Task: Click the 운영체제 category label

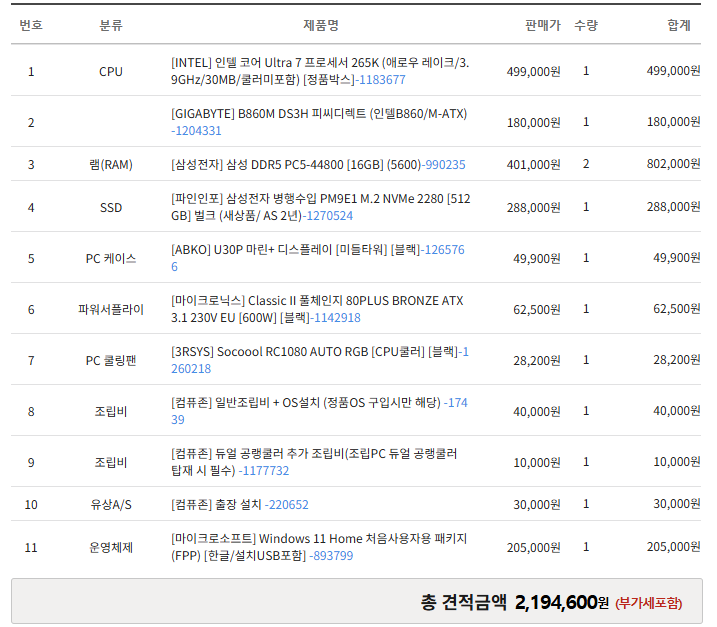Action: click(x=111, y=548)
